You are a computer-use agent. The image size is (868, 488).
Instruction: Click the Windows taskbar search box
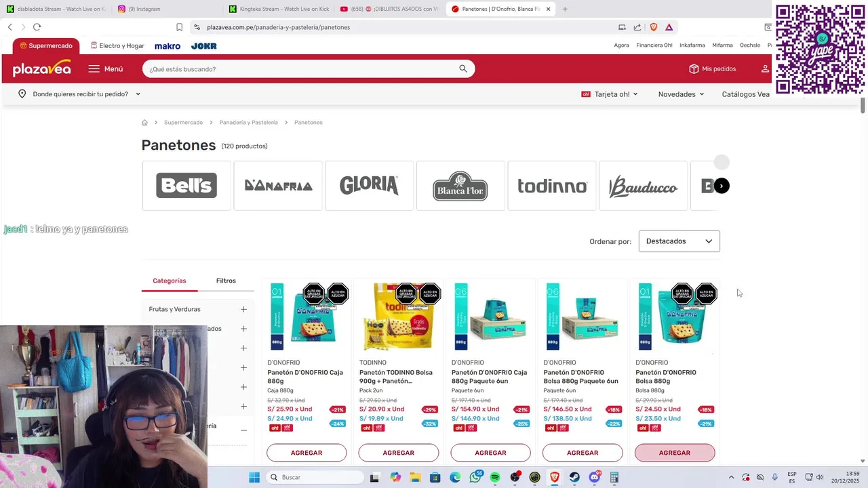click(x=315, y=477)
